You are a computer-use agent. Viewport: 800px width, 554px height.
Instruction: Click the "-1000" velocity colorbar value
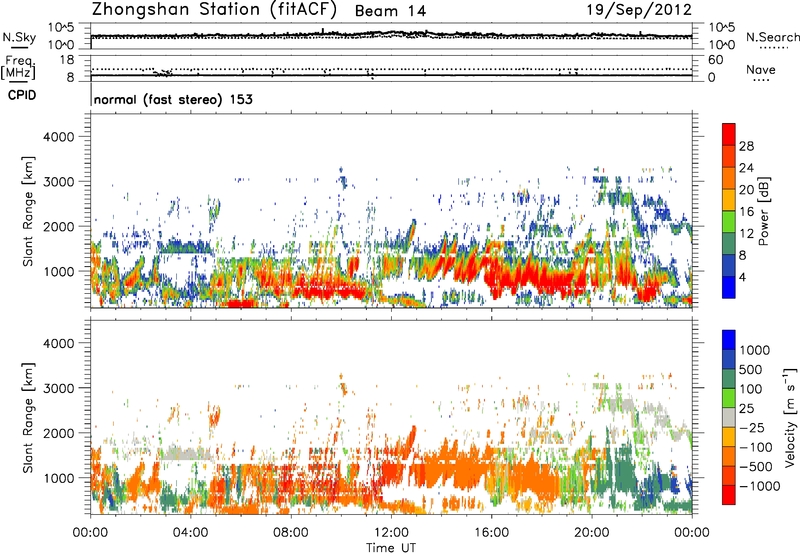click(x=760, y=486)
